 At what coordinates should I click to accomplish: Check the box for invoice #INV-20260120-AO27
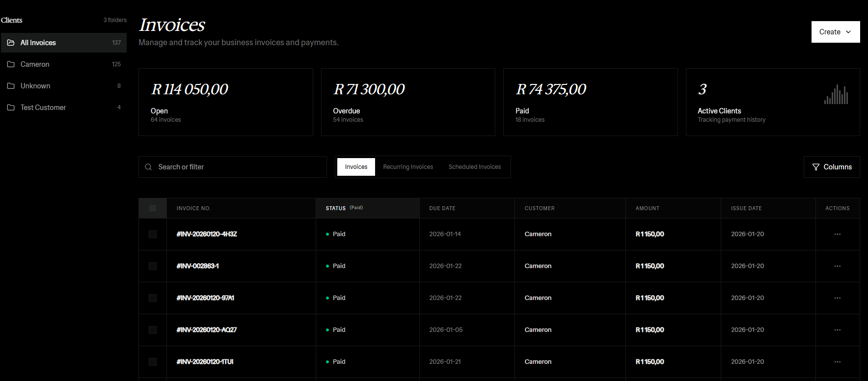point(153,330)
